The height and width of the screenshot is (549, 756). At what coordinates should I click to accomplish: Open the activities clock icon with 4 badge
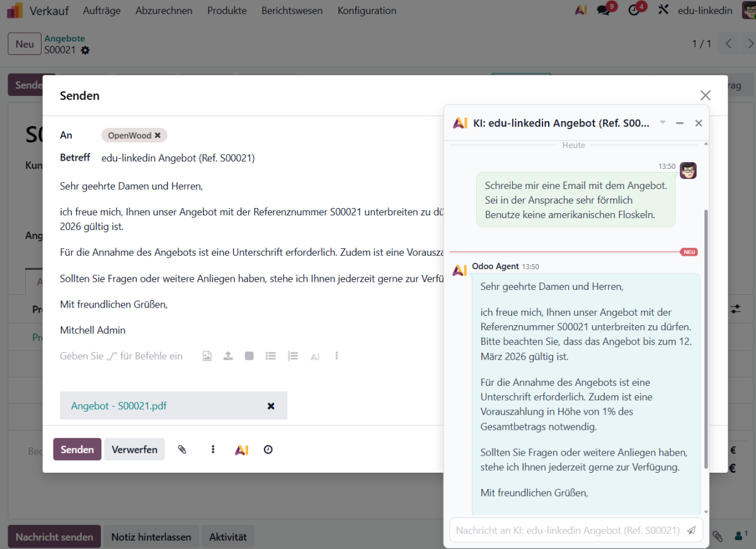point(634,10)
